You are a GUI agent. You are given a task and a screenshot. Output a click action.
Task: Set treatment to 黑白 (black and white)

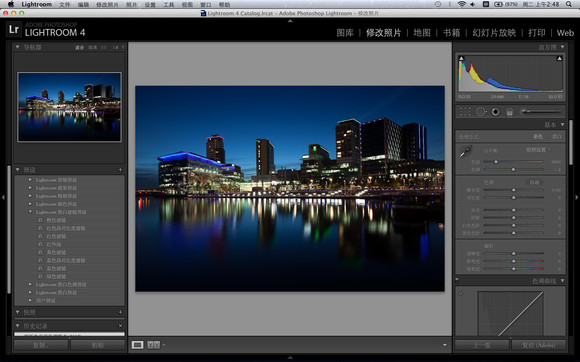(x=557, y=137)
